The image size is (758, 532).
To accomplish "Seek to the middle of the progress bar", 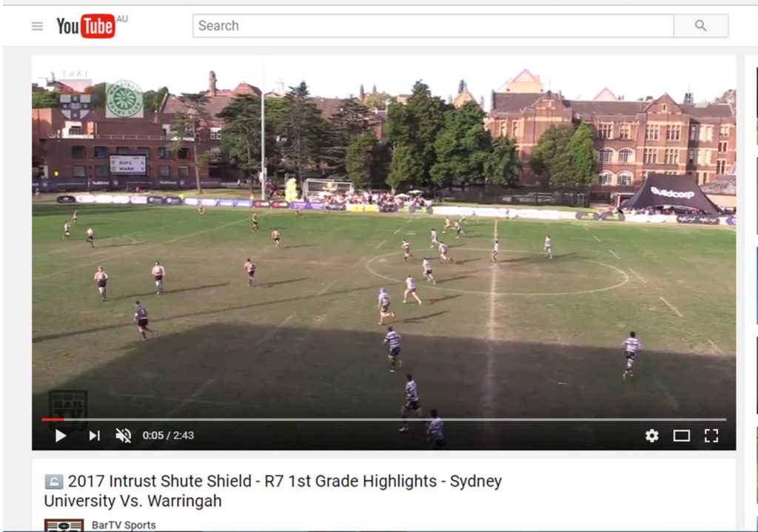I will coord(384,420).
